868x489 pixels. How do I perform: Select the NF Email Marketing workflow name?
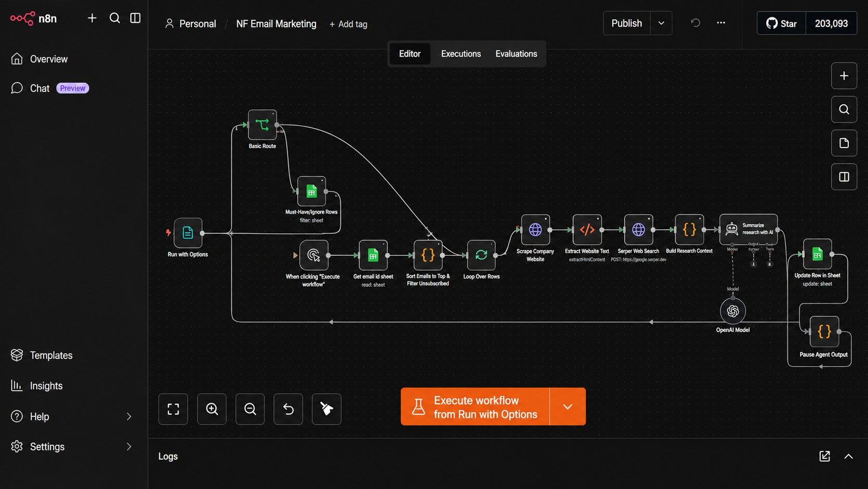pyautogui.click(x=276, y=24)
